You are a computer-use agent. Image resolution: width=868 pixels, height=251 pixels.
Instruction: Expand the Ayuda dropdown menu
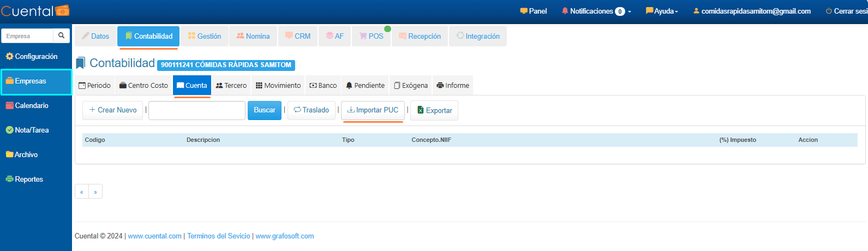point(662,11)
